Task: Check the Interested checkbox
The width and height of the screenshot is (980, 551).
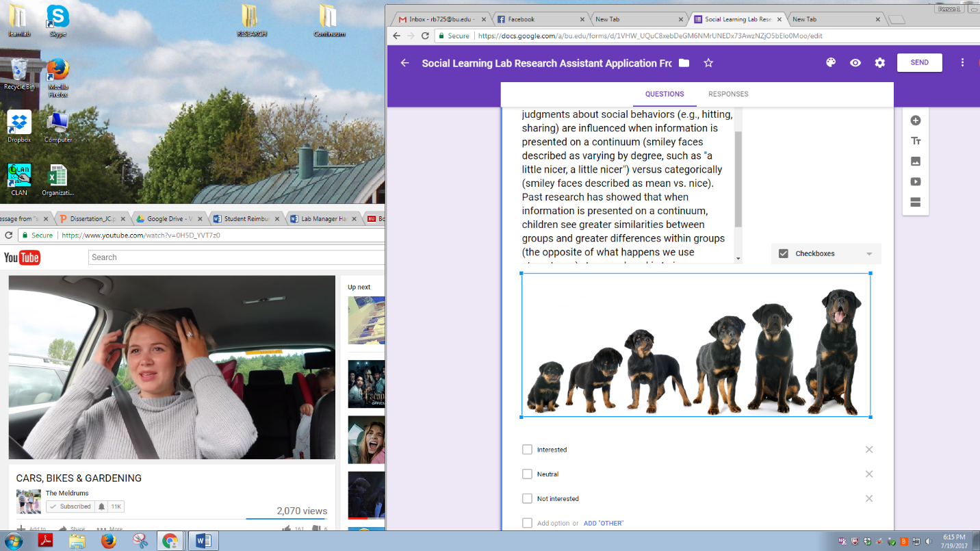Action: 527,450
